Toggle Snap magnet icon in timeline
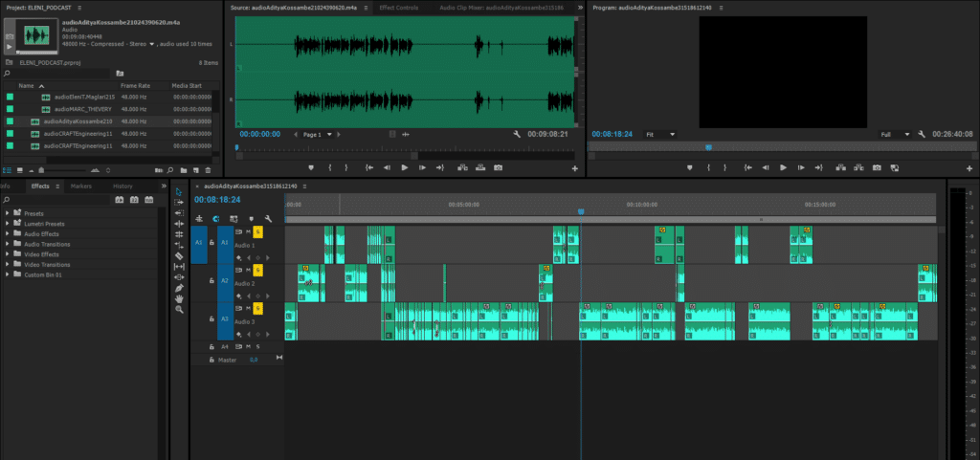The image size is (980, 460). 217,219
